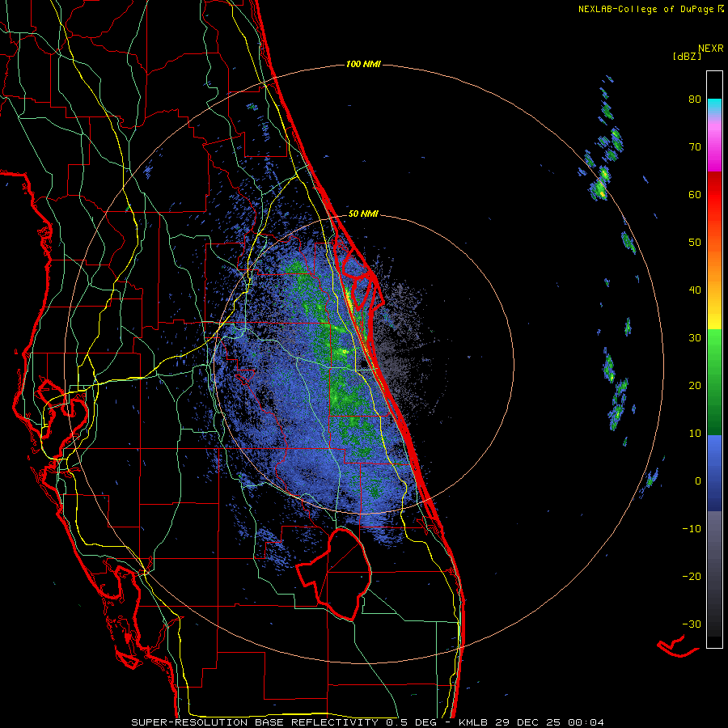Viewport: 728px width, 728px height.
Task: Select the 0 value on the dBZ scale
Action: pos(698,481)
